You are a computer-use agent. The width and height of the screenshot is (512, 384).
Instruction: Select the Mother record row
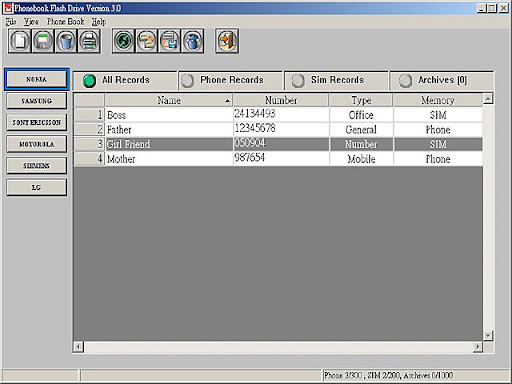[278, 159]
